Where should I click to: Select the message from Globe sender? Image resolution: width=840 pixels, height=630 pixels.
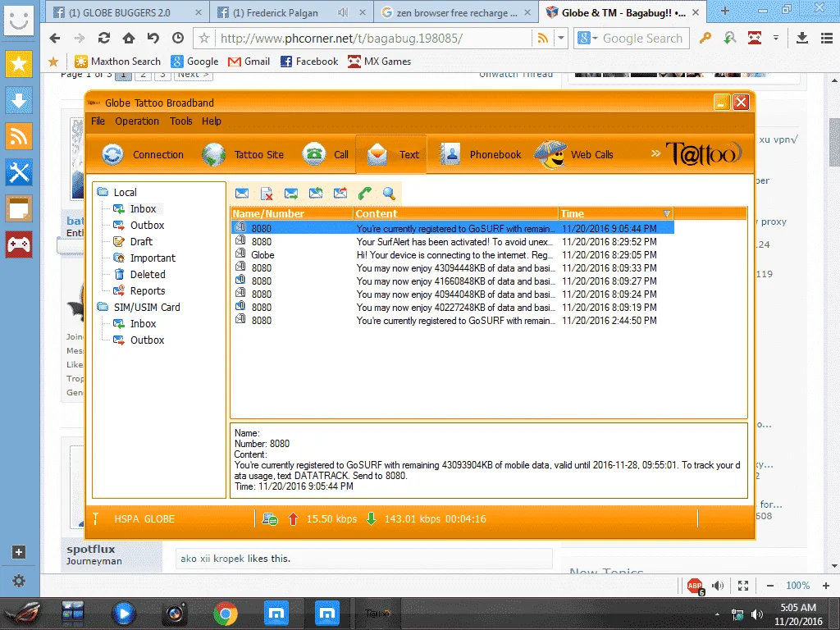coord(453,255)
